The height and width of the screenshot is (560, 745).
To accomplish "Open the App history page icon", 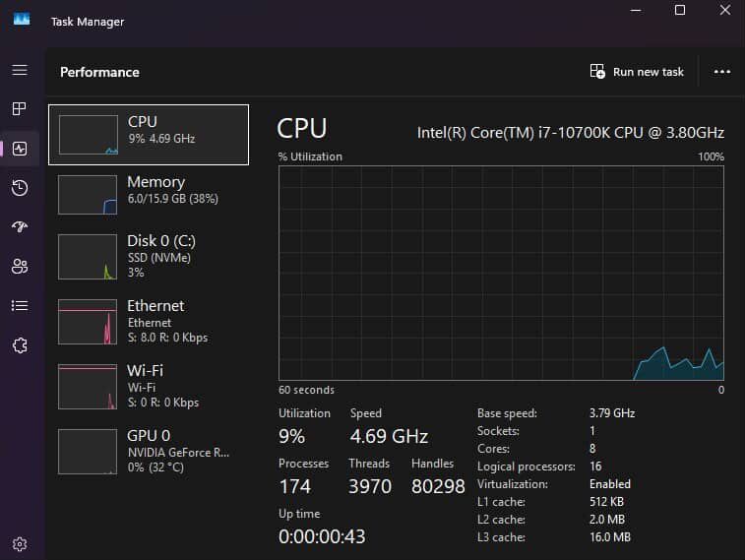I will (x=20, y=188).
